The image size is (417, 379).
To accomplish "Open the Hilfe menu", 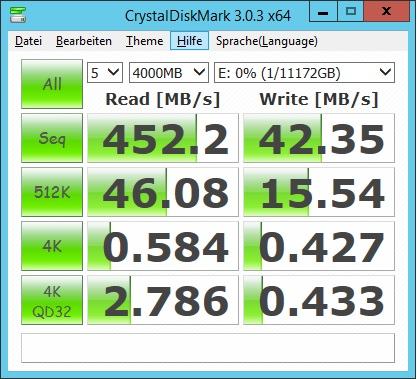I will 189,41.
